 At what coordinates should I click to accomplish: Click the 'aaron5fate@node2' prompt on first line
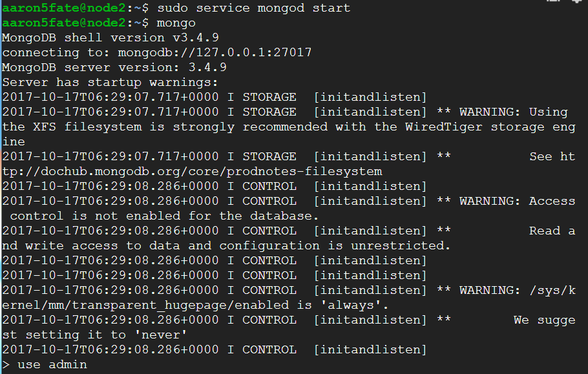tap(64, 8)
